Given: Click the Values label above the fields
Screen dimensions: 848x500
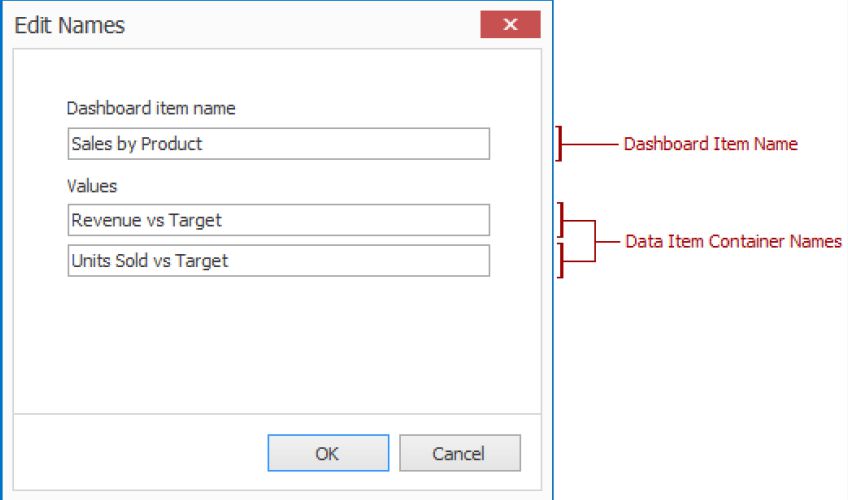Looking at the screenshot, I should (x=92, y=186).
